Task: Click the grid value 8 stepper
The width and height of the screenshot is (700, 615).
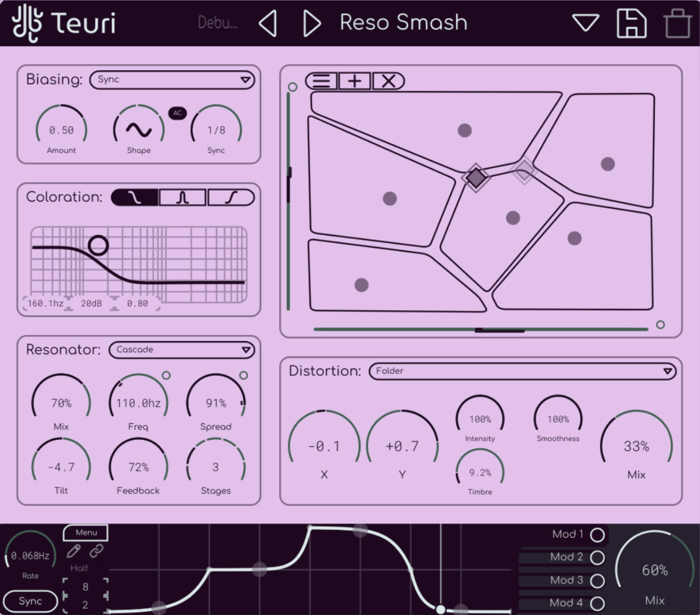Action: 85,587
